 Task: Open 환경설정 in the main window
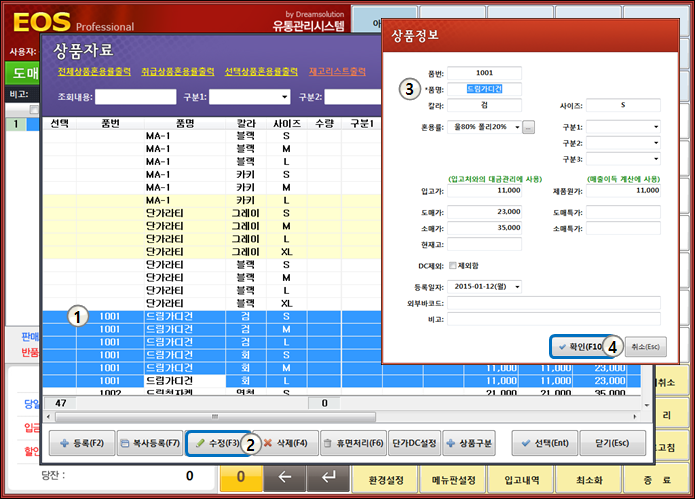point(386,480)
